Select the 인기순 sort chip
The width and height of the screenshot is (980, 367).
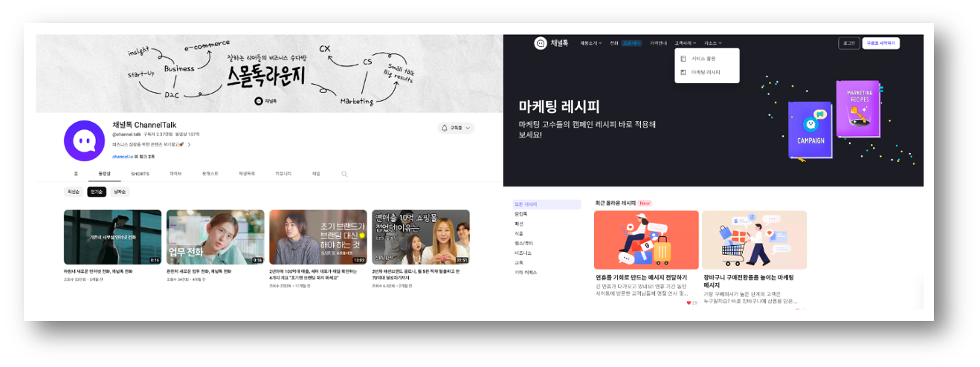(97, 192)
